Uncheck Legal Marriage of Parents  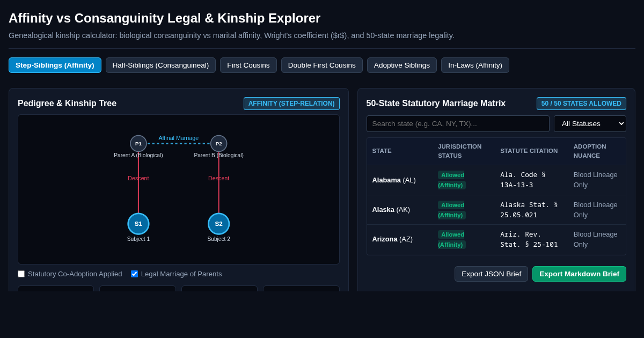click(135, 274)
